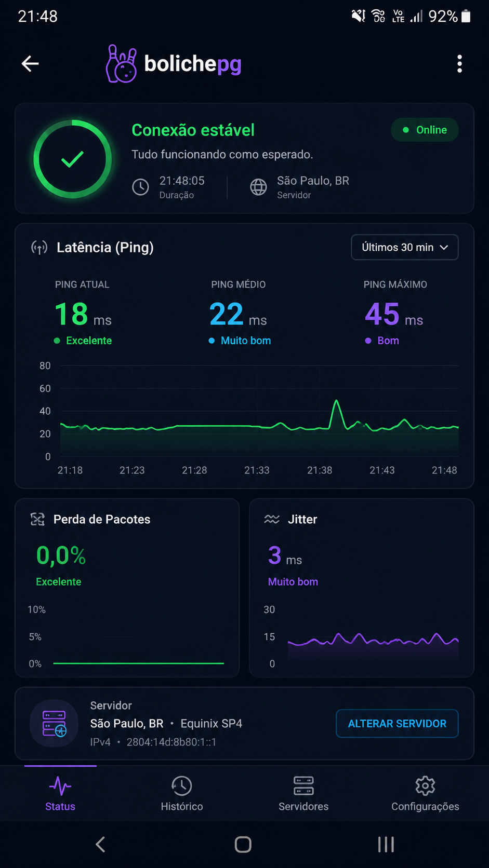Tap the purple jitter chart line
The width and height of the screenshot is (489, 868).
coord(373,640)
